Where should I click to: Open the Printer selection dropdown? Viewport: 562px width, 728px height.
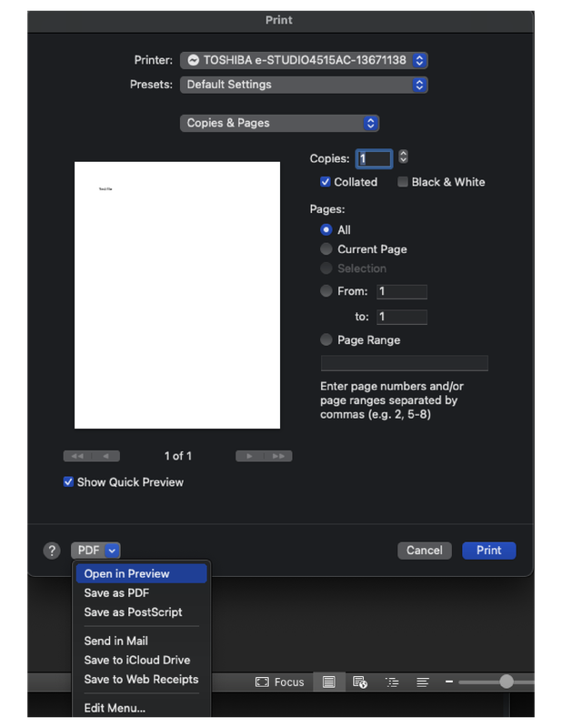pos(304,60)
